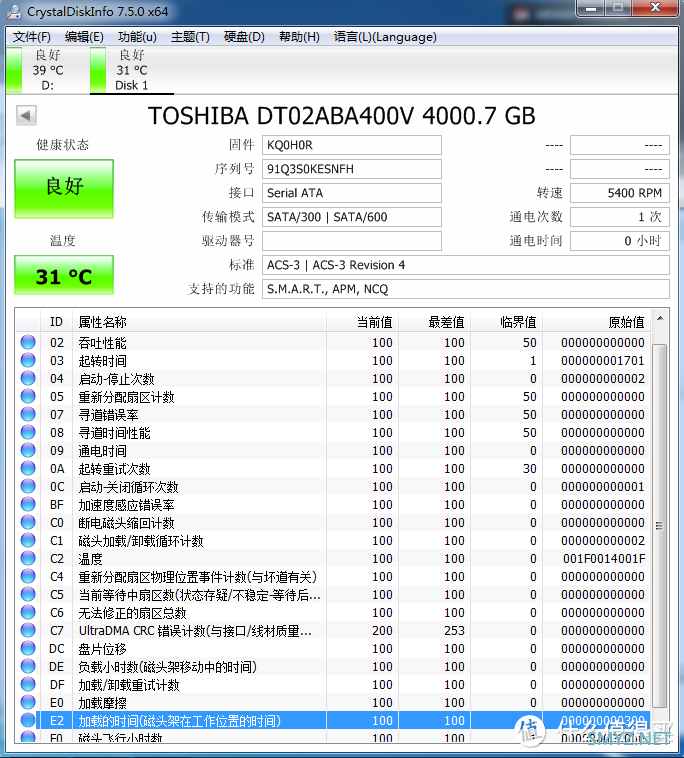Image resolution: width=684 pixels, height=758 pixels.
Task: Click the blue status orb for ID 03
Action: coord(28,360)
